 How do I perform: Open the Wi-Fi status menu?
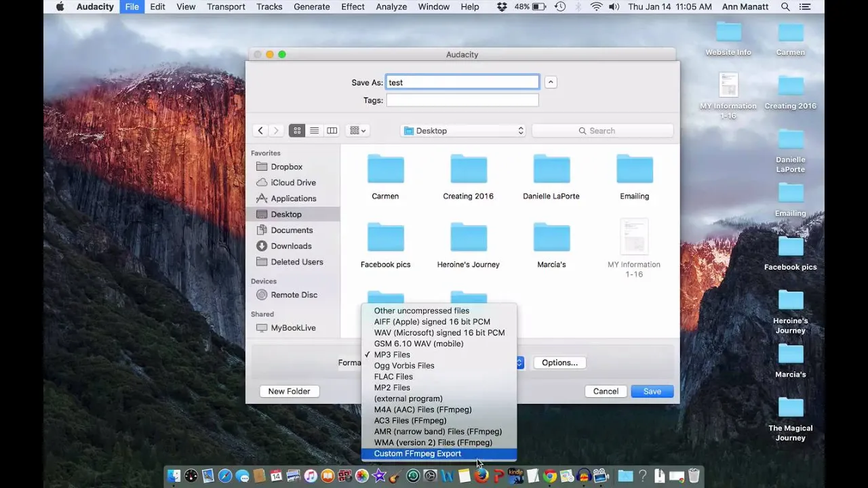click(x=596, y=7)
